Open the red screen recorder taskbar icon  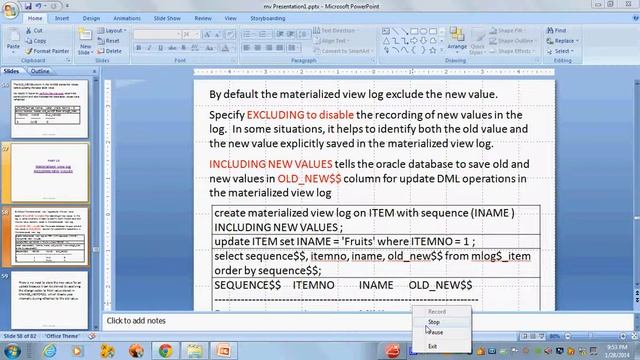coord(392,351)
